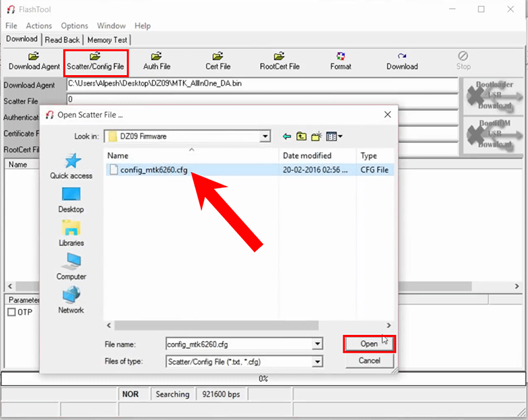
Task: Expand the Files of type dropdown
Action: 317,362
